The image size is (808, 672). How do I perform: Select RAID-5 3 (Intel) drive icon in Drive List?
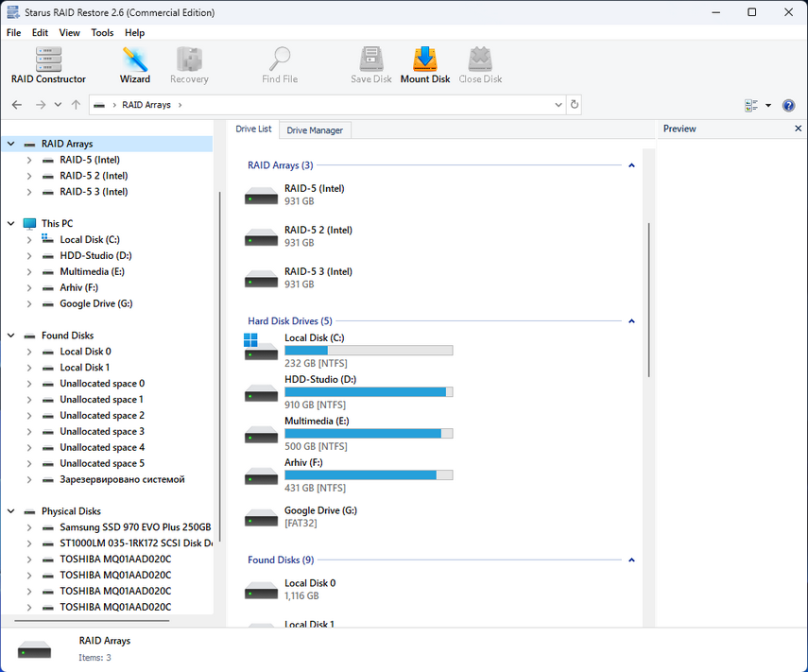click(x=261, y=279)
